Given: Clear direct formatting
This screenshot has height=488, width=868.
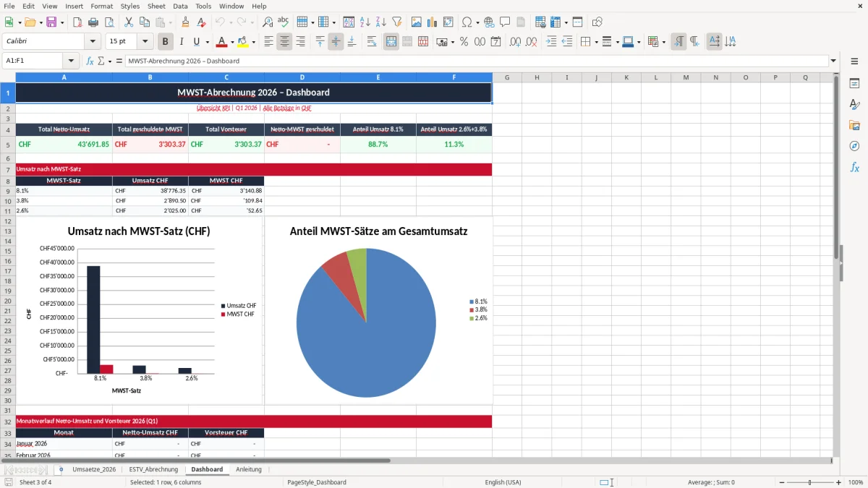Looking at the screenshot, I should click(201, 22).
